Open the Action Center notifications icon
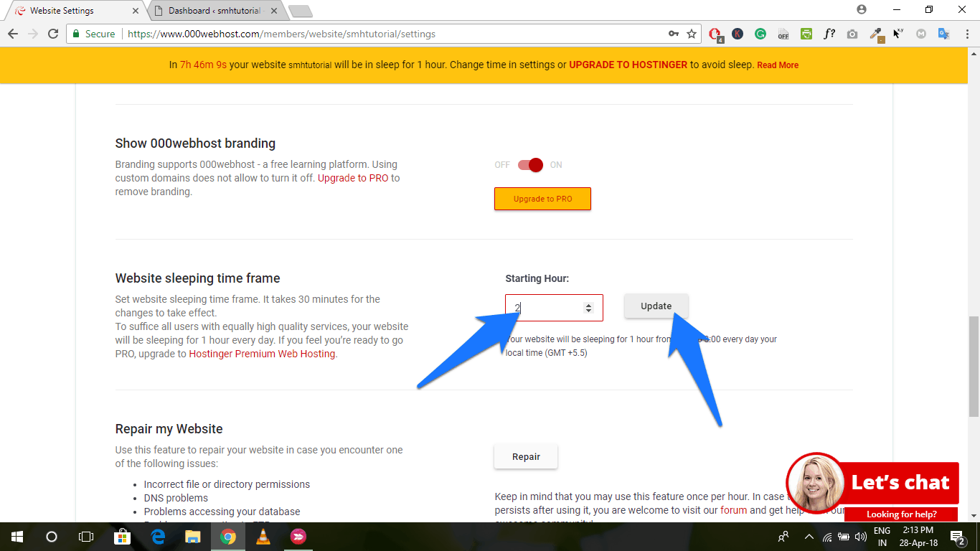 [x=958, y=536]
